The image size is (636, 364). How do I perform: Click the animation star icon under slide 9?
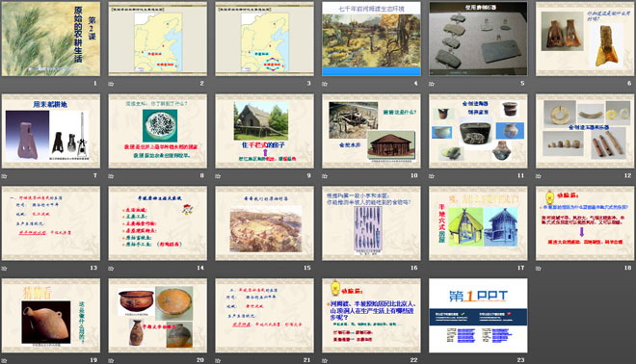click(x=218, y=176)
